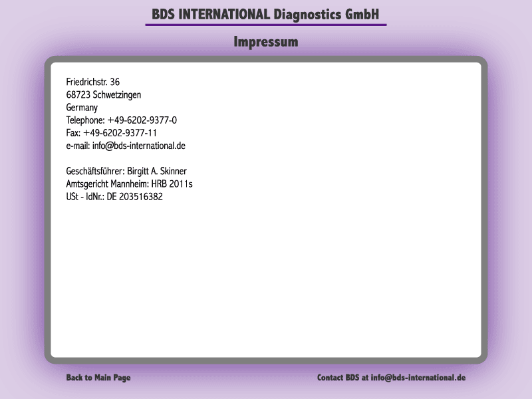Click the Germany country line
Viewport: 532px width, 399px height.
82,108
